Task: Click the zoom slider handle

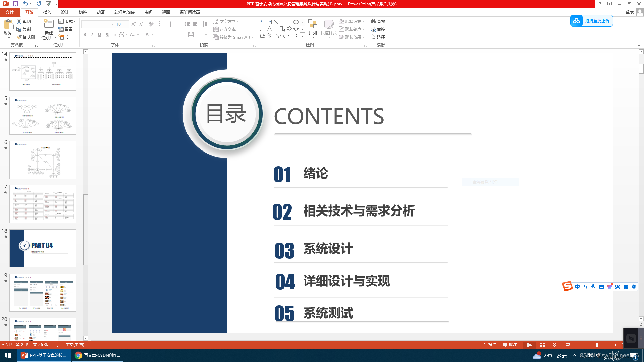Action: point(597,345)
